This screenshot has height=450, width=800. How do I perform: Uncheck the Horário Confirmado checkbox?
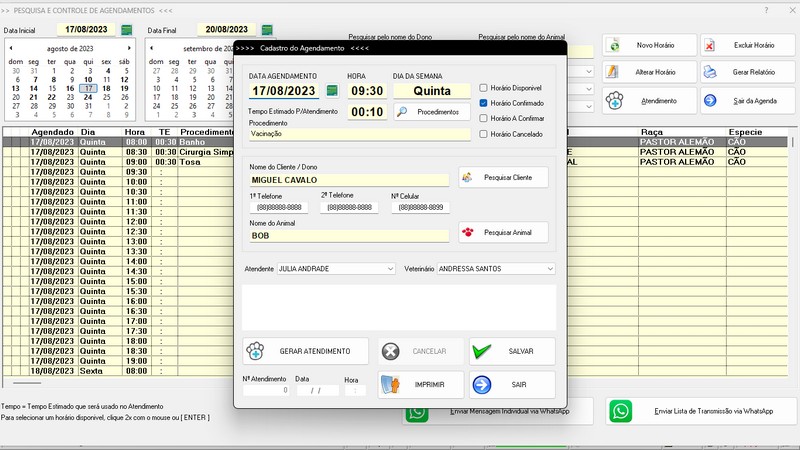(x=484, y=103)
